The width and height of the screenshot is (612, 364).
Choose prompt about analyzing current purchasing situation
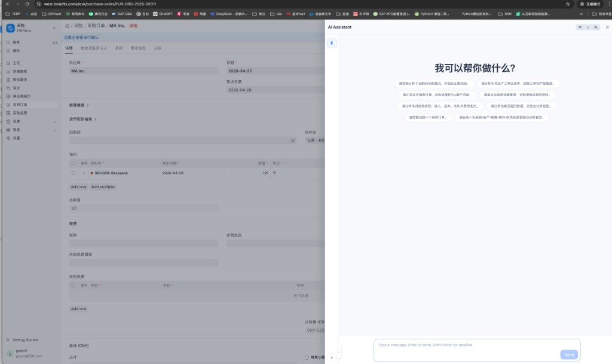click(x=434, y=84)
